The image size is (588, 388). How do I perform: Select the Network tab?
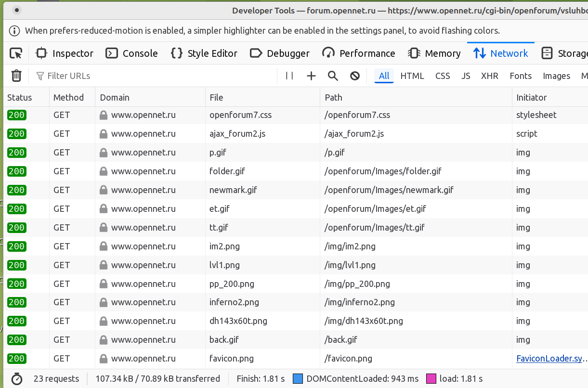pyautogui.click(x=501, y=53)
